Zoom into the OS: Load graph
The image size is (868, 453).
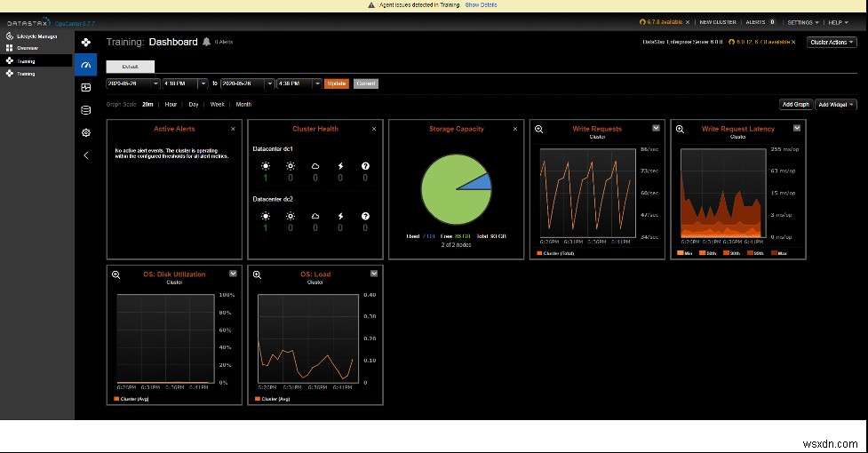pyautogui.click(x=257, y=274)
